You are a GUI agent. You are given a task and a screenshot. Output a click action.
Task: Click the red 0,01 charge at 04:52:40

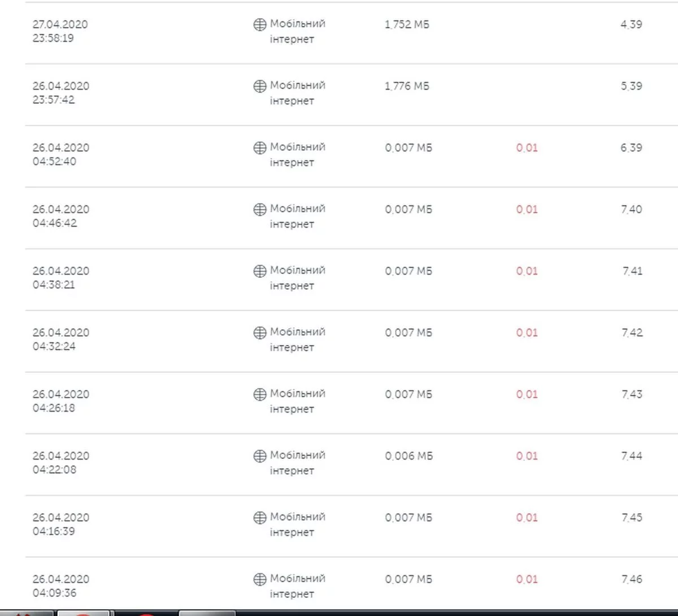(x=527, y=148)
